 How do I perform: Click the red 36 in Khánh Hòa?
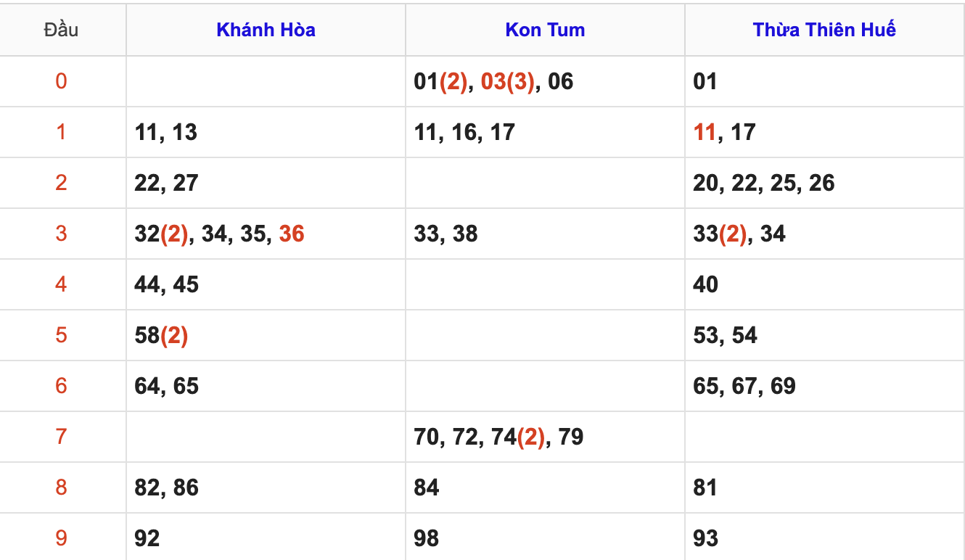(292, 234)
